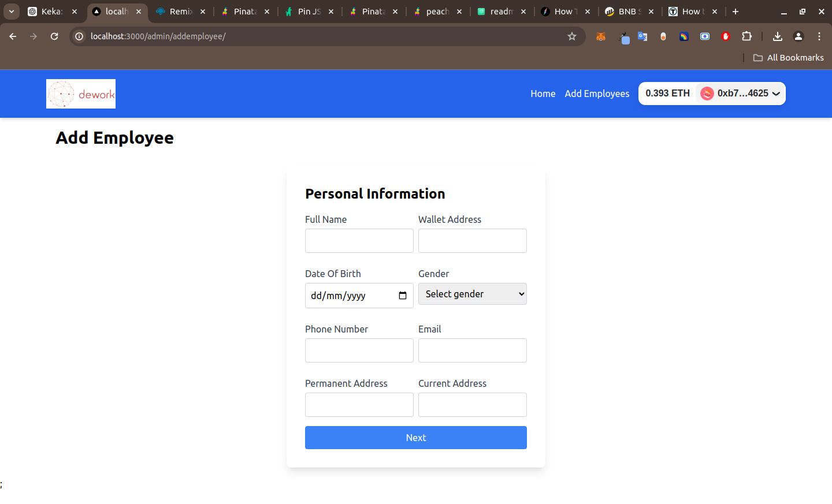Open the screen recorder extension icon

[x=705, y=36]
